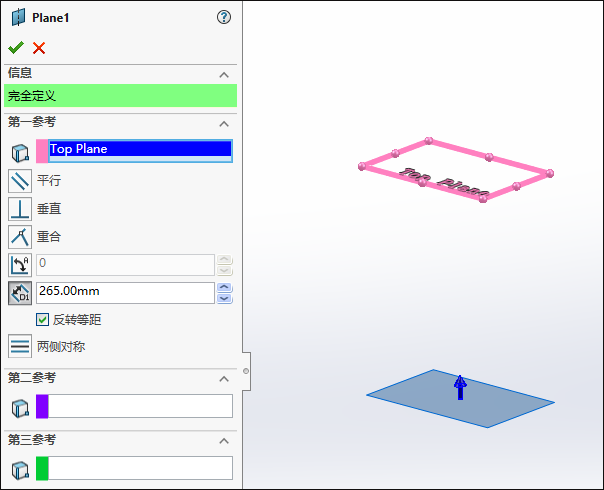Toggle the offset distance D1 icon

[20, 293]
